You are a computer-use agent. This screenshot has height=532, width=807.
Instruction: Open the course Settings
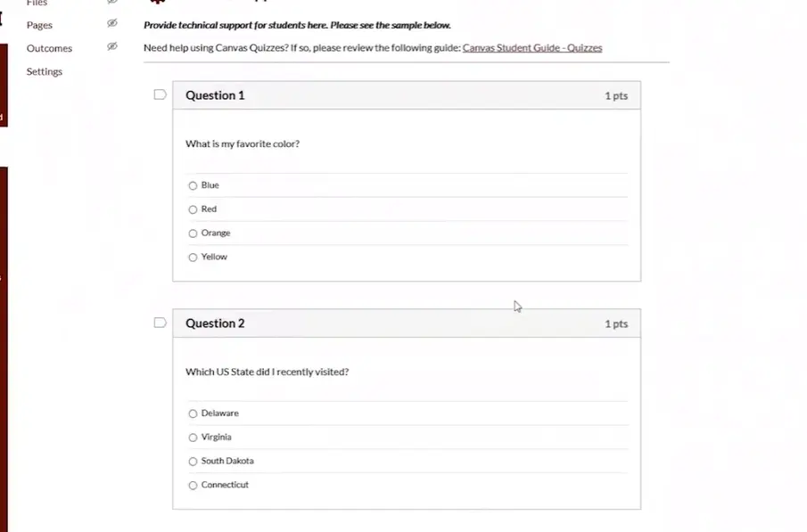pos(45,71)
